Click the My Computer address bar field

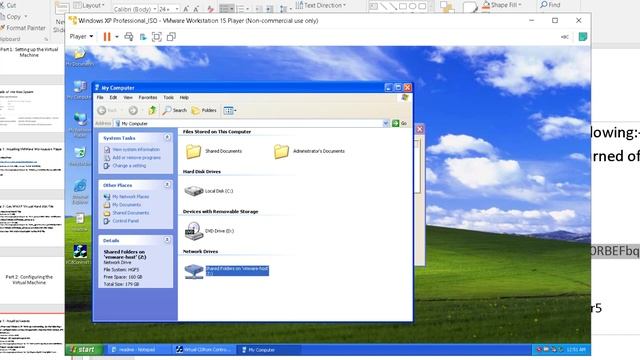(251, 123)
